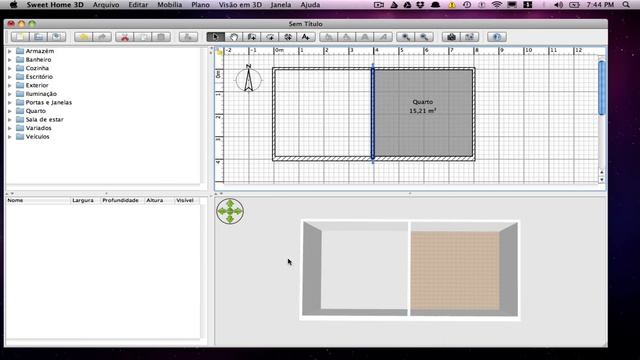Open the Mobília menu

[170, 5]
